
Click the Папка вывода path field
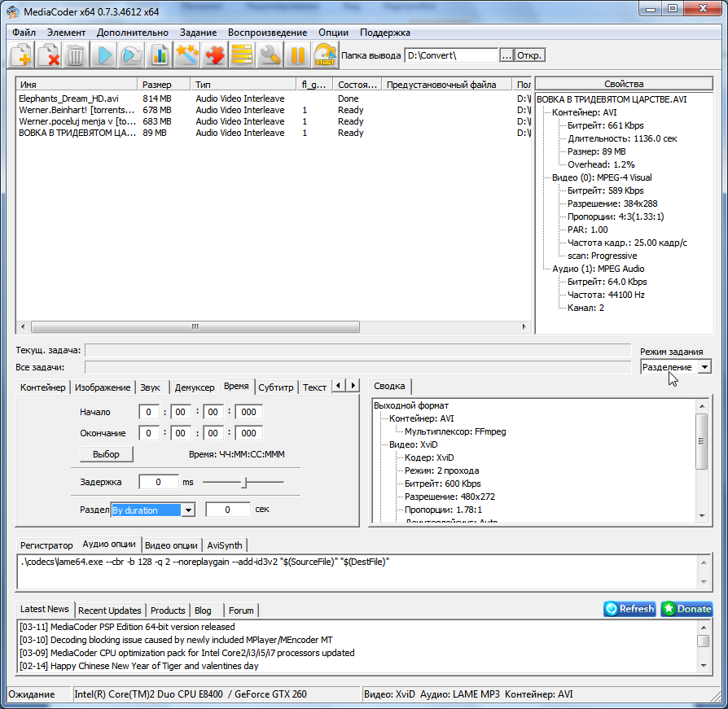pos(451,55)
